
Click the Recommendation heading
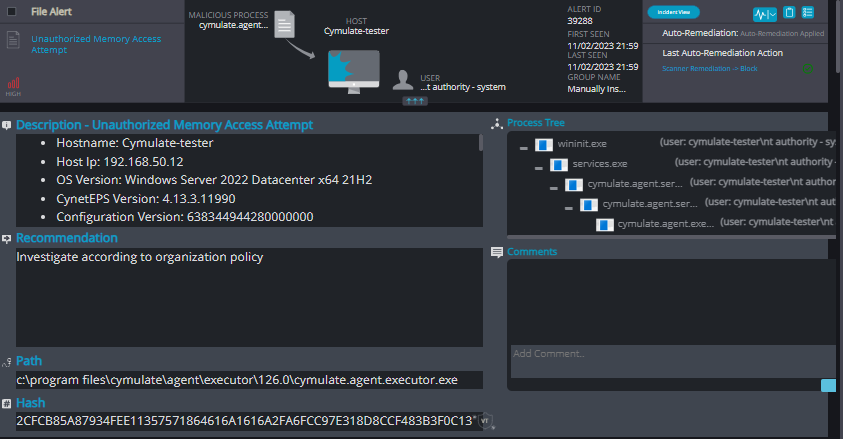(67, 238)
